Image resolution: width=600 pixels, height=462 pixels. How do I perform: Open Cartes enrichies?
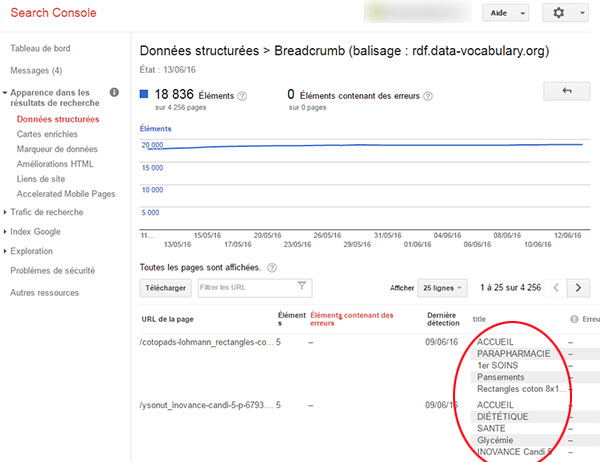tap(47, 134)
